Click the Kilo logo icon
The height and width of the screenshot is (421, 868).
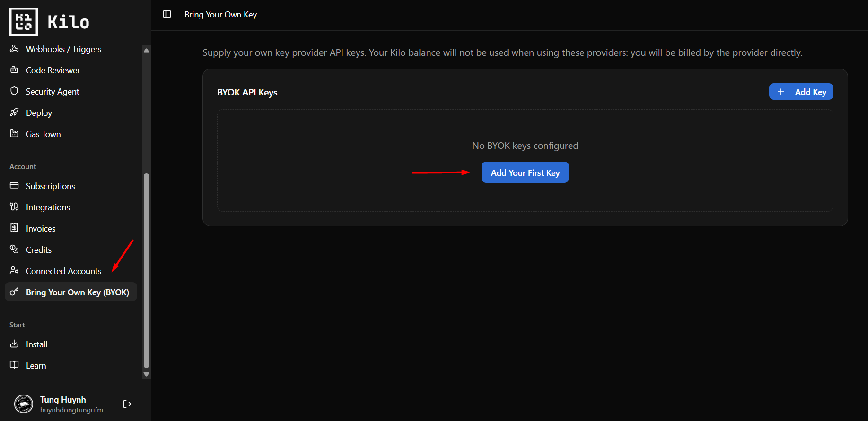pyautogui.click(x=24, y=22)
